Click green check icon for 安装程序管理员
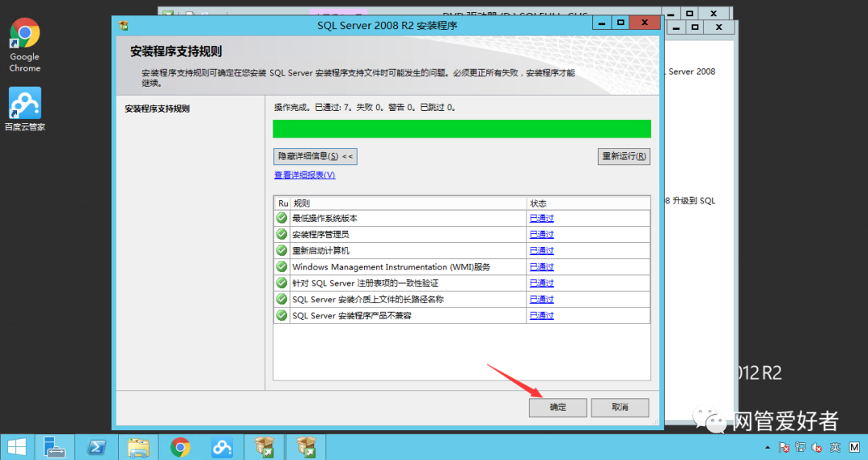The width and height of the screenshot is (868, 460). 282,234
